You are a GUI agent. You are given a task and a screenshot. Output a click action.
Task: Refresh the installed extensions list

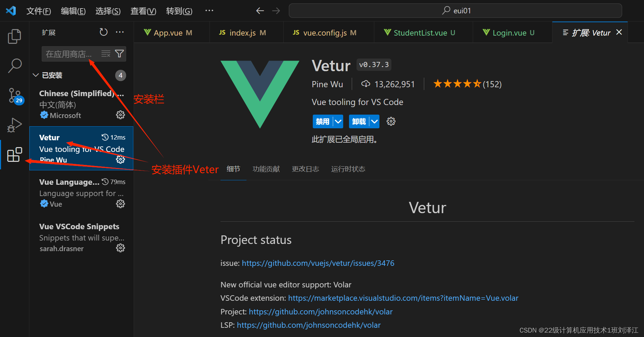point(103,32)
